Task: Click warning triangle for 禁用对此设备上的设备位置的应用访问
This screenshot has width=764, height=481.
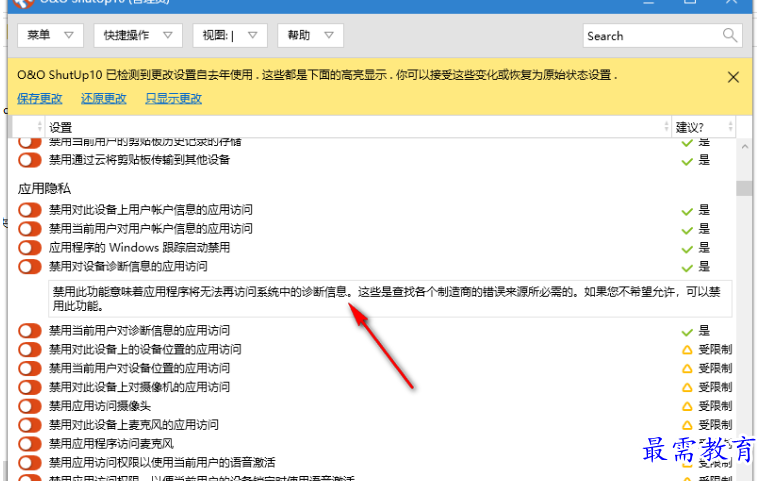Action: [687, 350]
